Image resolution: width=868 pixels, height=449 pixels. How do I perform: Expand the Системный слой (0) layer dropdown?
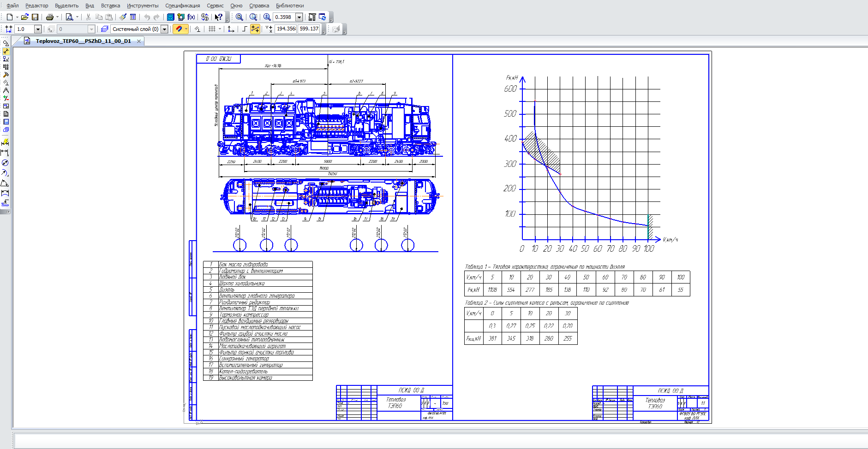click(164, 29)
